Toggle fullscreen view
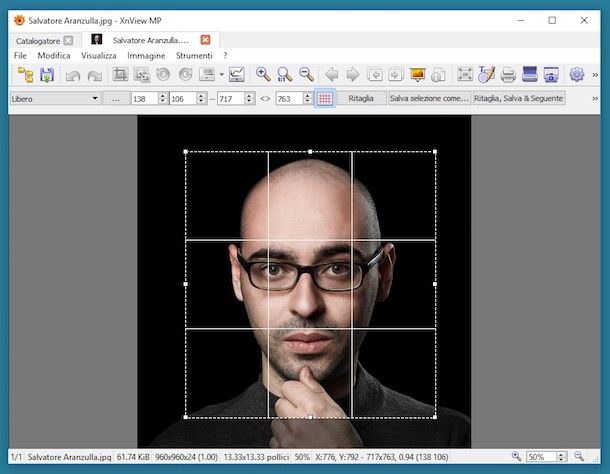 click(x=465, y=74)
